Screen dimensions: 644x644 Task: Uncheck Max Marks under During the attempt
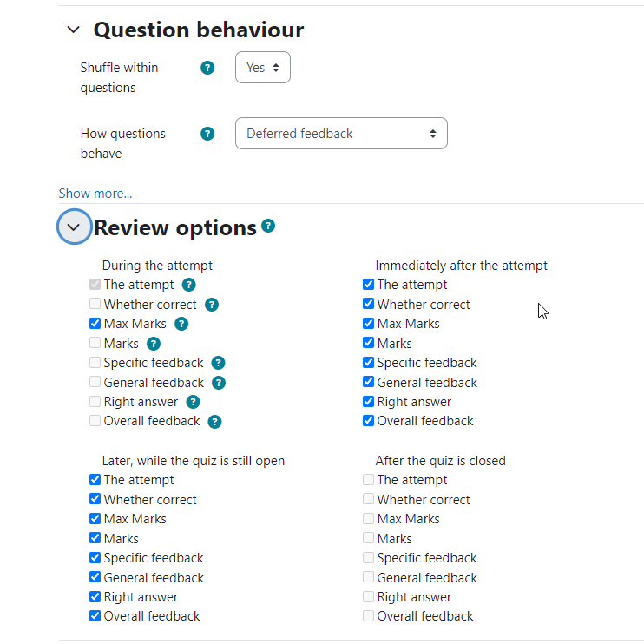pyautogui.click(x=95, y=323)
